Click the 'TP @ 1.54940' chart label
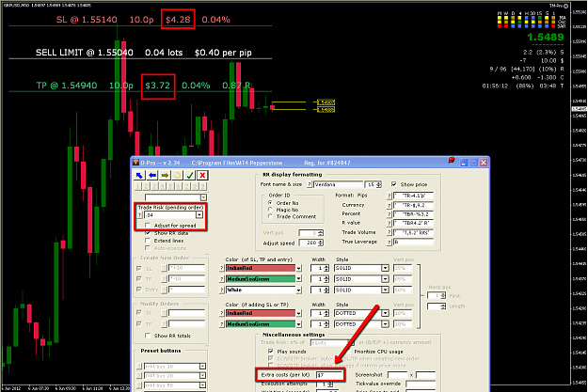588x392 pixels. tap(67, 86)
